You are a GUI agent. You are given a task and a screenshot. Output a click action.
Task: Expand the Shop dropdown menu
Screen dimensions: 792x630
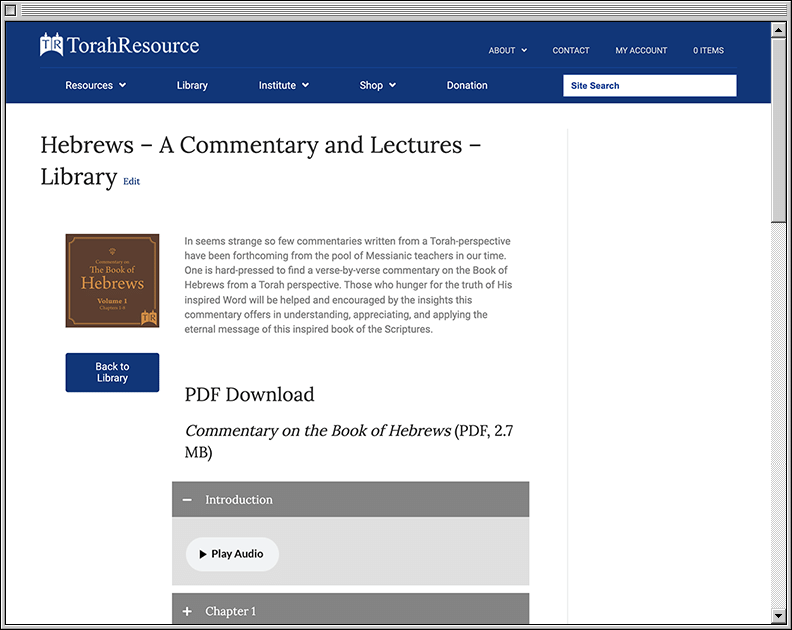click(377, 85)
